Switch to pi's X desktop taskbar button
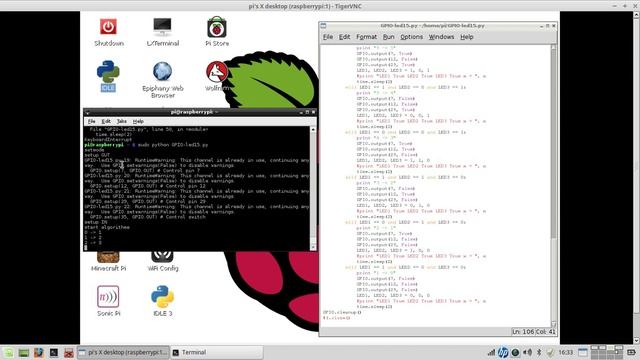640x360 pixels. point(123,352)
